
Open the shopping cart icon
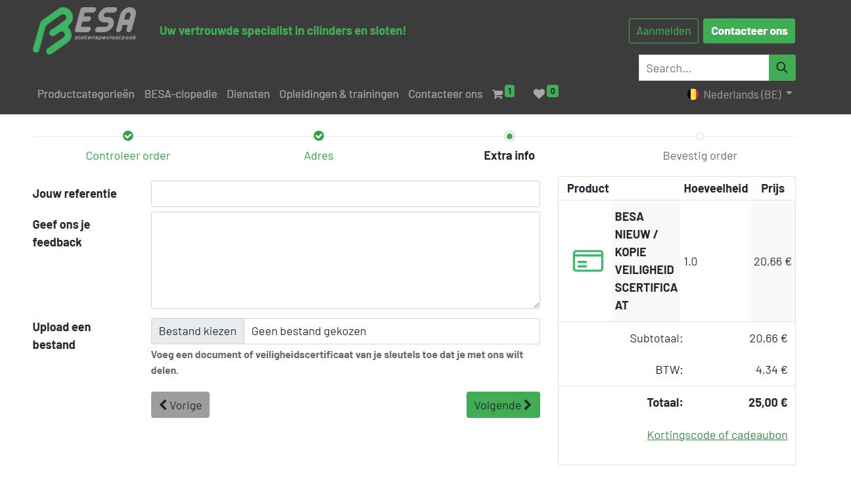[497, 94]
